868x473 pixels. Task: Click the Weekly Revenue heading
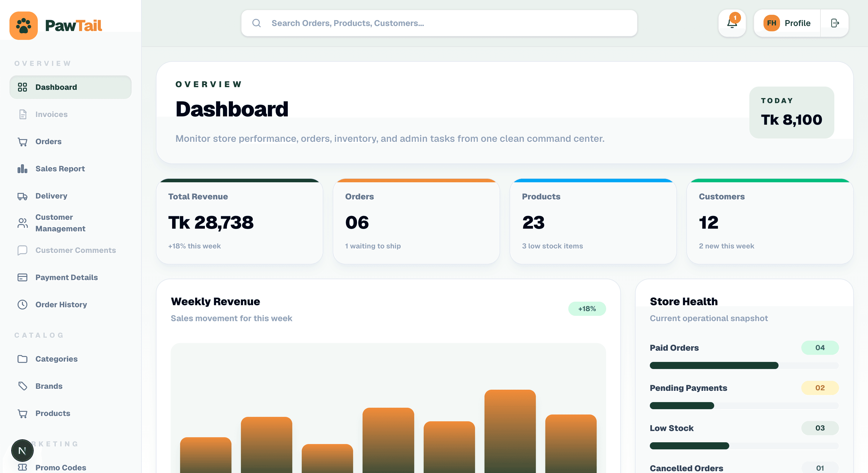coord(215,301)
